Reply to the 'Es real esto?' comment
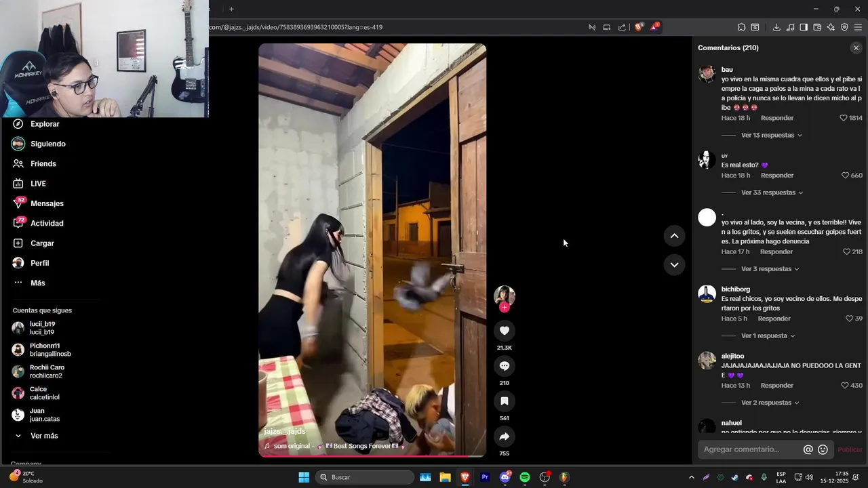868x488 pixels. pyautogui.click(x=777, y=176)
